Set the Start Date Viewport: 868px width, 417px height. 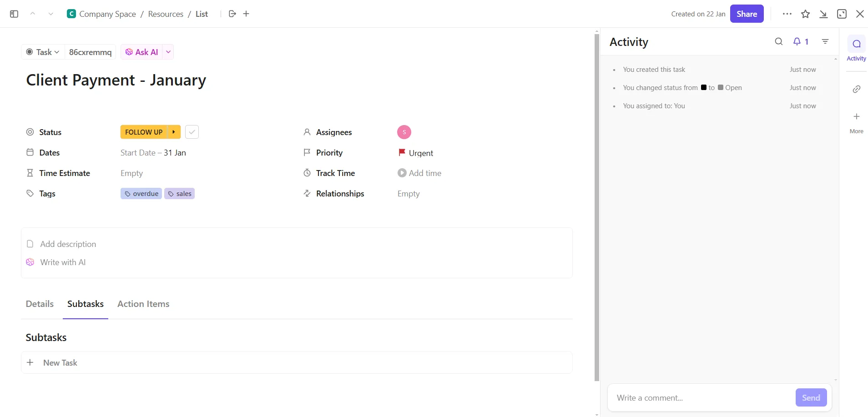coord(138,153)
